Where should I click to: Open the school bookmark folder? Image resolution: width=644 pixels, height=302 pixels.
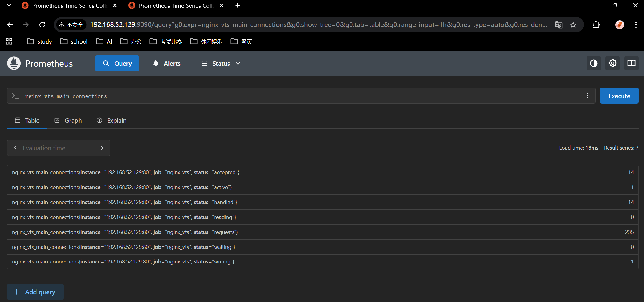74,42
